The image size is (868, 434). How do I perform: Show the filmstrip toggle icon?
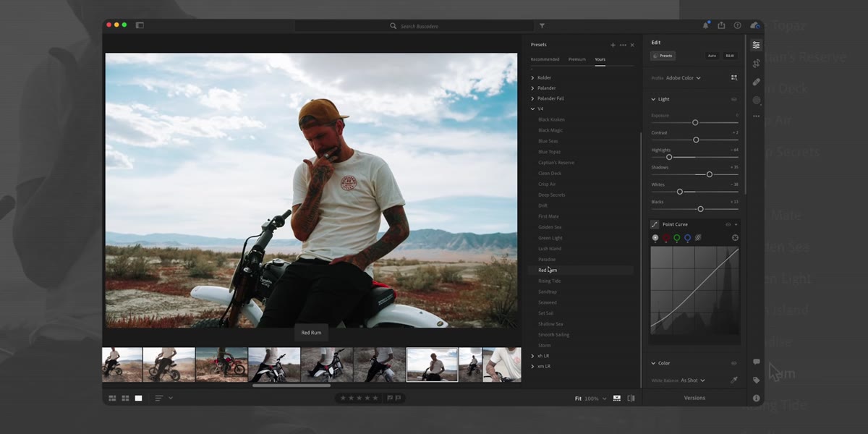617,398
